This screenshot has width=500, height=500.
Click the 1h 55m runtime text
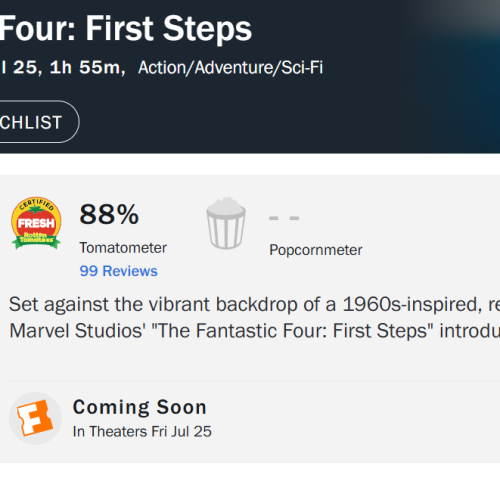pyautogui.click(x=87, y=68)
